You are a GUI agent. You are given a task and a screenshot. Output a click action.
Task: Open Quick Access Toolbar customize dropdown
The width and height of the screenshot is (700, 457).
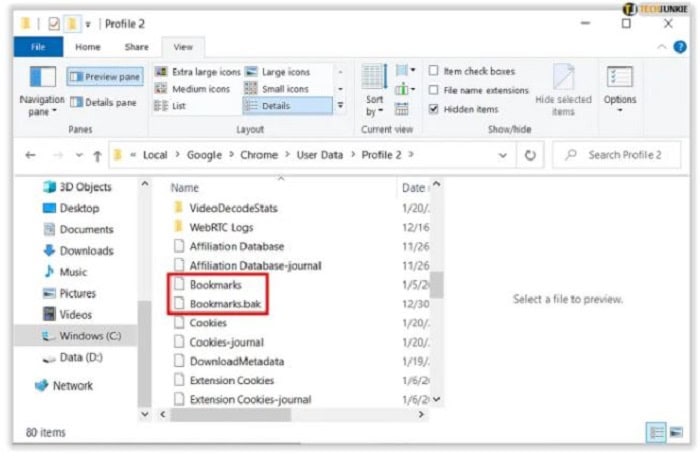(88, 25)
